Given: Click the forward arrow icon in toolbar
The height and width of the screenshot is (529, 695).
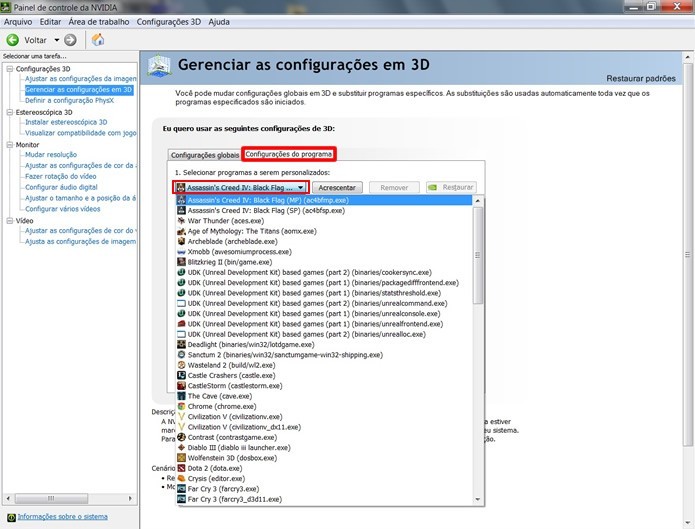Looking at the screenshot, I should (70, 40).
